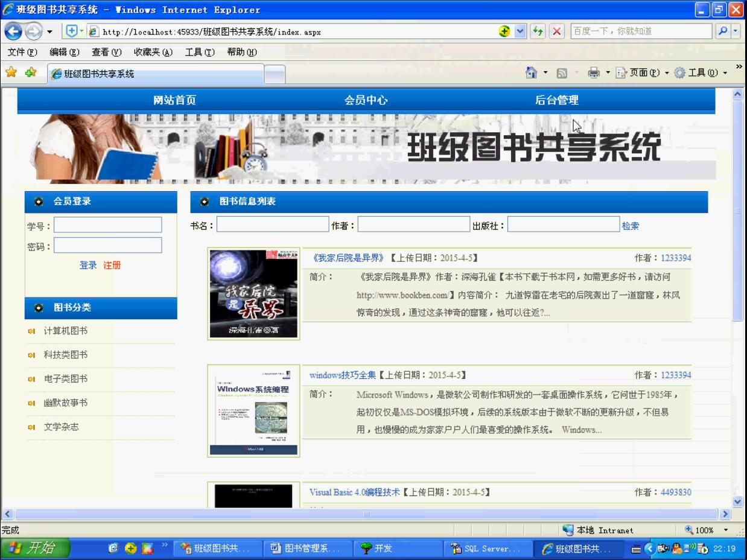747x560 pixels.
Task: Open the windows技巧全集 book title link
Action: (343, 375)
